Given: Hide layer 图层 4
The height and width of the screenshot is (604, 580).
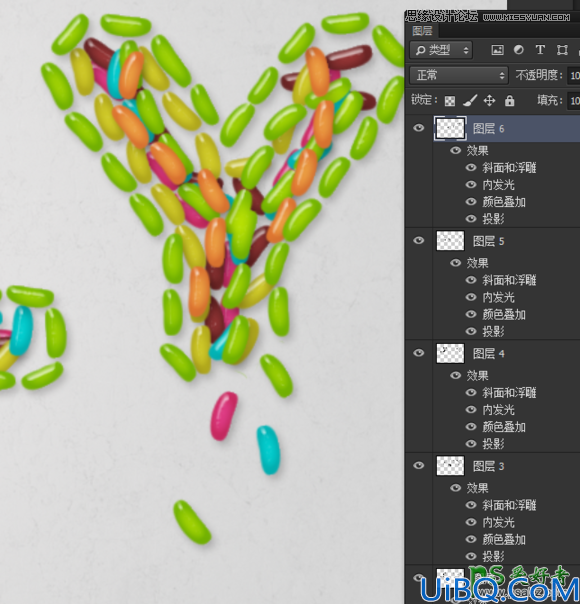Looking at the screenshot, I should [419, 353].
